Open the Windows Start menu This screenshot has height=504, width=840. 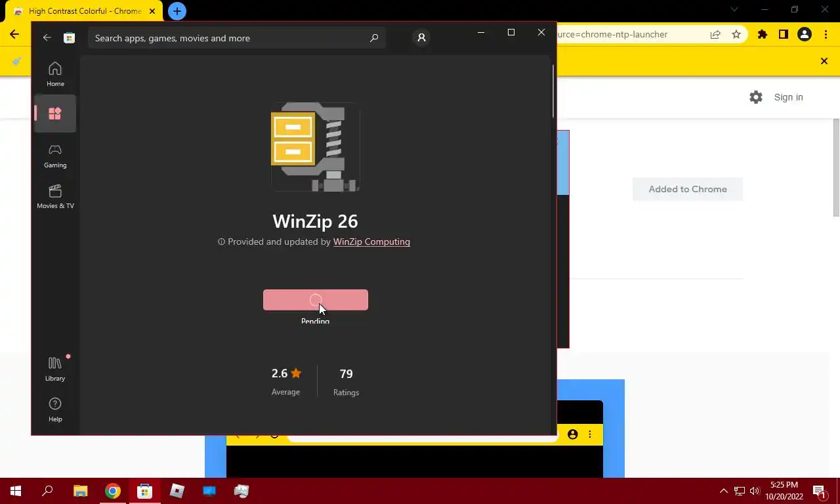click(16, 491)
